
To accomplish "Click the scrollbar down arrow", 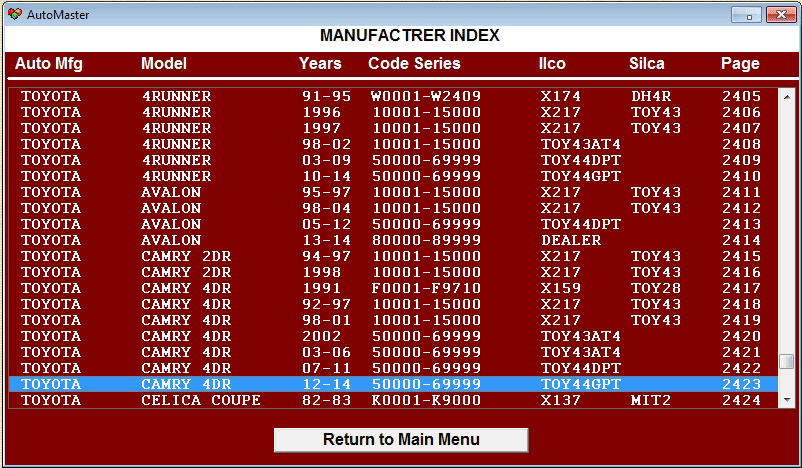I will (x=787, y=400).
